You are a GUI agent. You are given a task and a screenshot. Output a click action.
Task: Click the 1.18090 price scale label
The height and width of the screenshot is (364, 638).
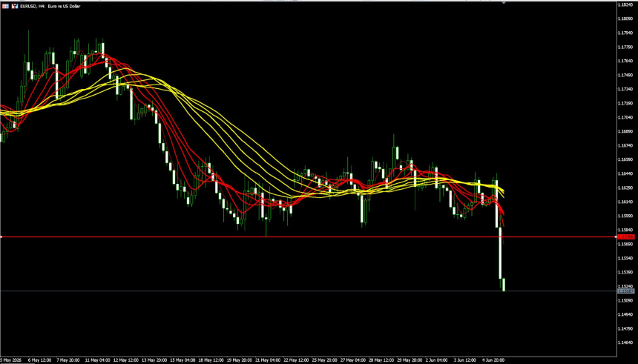[625, 19]
